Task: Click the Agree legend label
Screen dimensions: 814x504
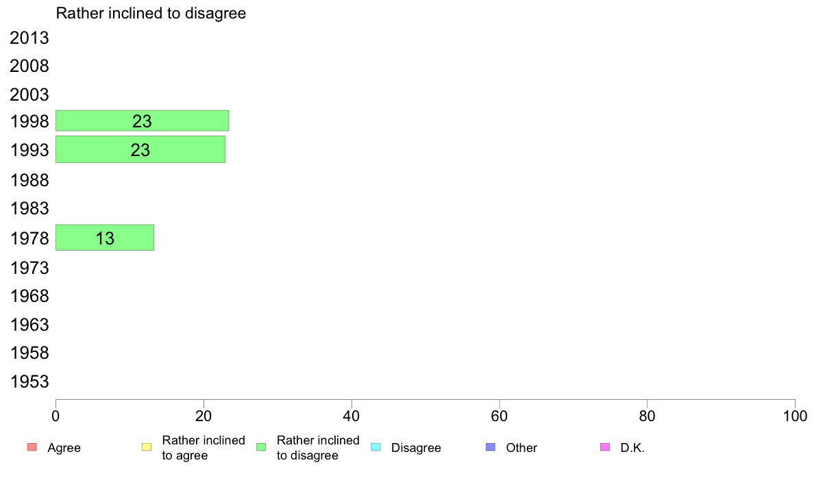Action: 64,448
